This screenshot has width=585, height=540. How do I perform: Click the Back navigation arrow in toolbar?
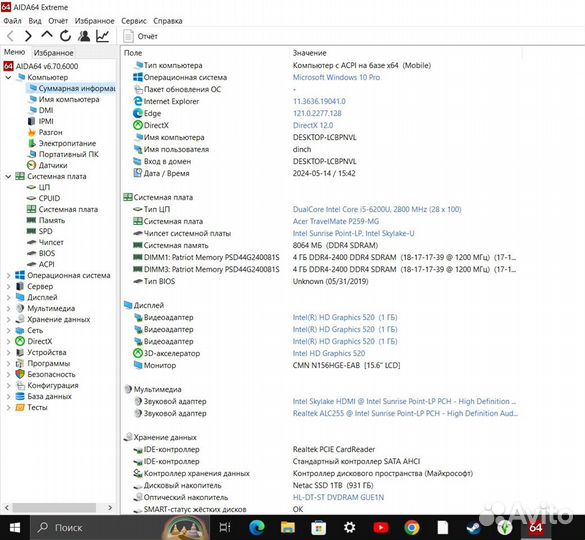point(10,36)
